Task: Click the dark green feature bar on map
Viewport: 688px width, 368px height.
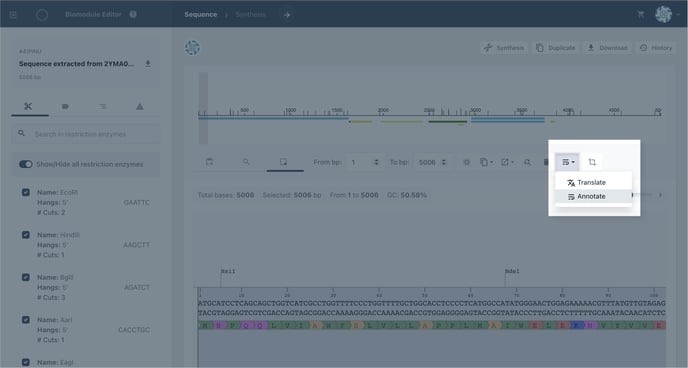Action: tap(448, 121)
